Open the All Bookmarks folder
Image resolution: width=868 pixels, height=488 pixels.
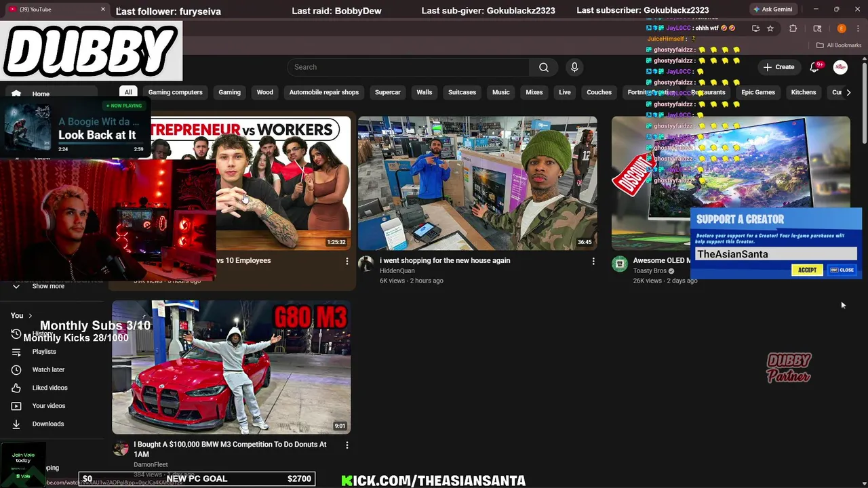839,45
